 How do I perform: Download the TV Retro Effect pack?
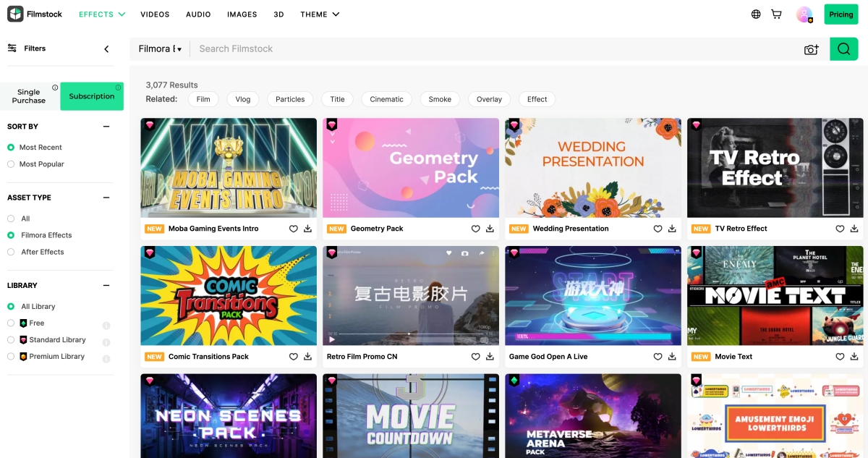coord(854,229)
